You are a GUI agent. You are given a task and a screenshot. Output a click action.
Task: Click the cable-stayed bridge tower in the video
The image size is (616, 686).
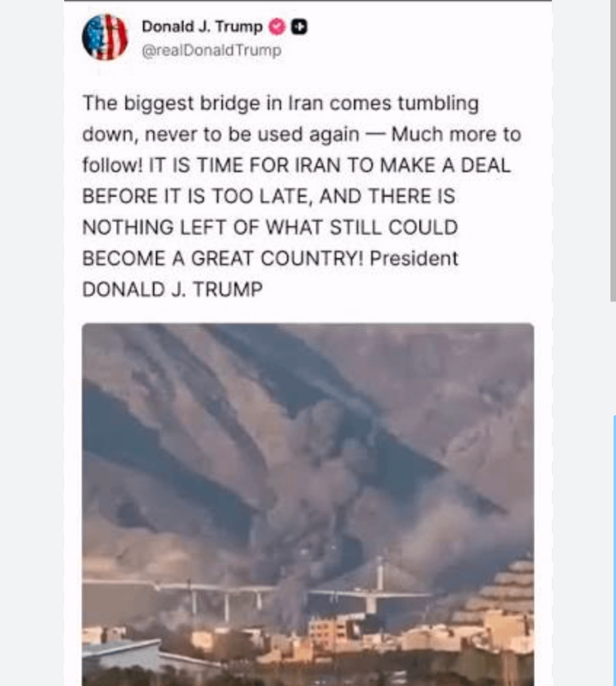[x=380, y=572]
